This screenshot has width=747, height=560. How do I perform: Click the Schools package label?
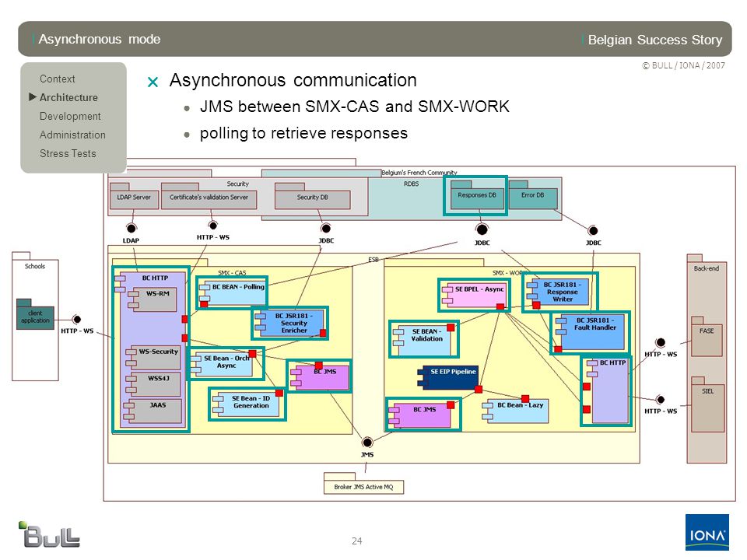35,266
